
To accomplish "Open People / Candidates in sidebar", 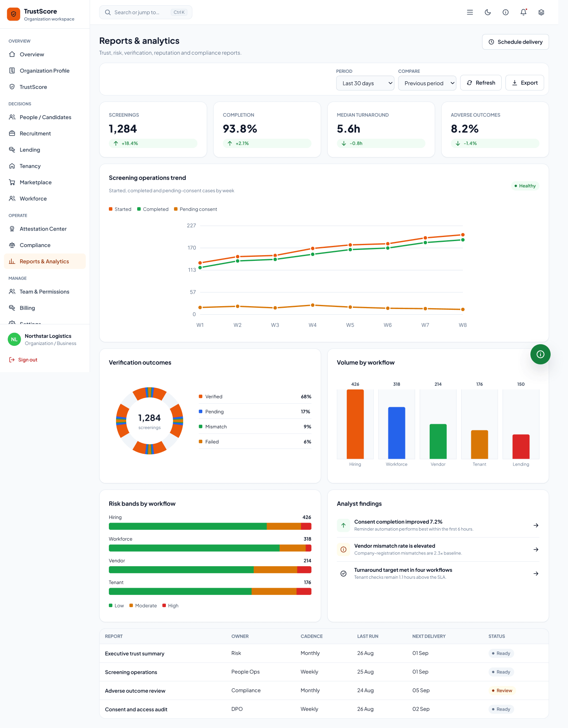I will 45,117.
